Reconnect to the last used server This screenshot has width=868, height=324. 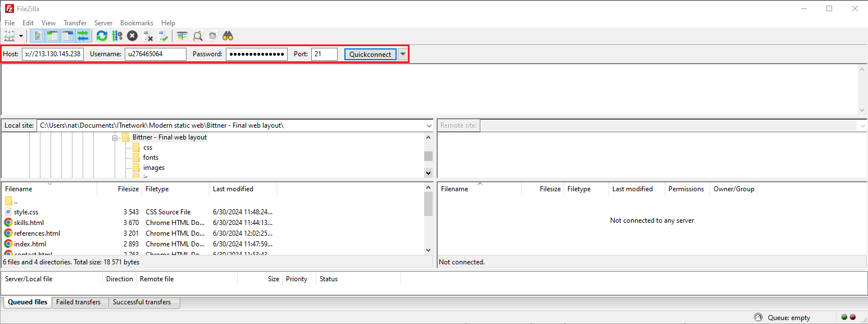[x=163, y=36]
